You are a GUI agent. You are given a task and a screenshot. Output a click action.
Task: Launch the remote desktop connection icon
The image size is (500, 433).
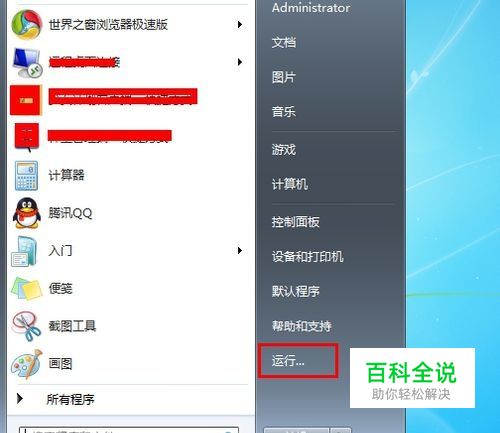pyautogui.click(x=27, y=62)
